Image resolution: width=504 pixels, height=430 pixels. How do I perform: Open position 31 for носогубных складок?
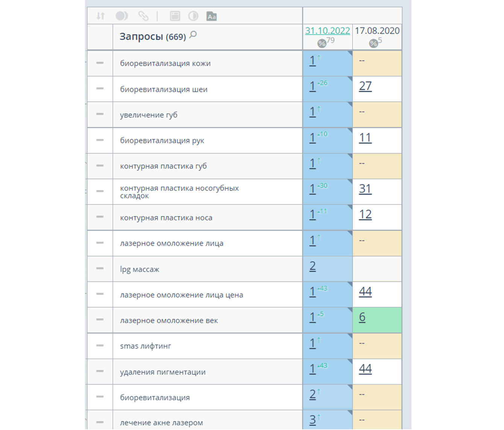tap(365, 189)
